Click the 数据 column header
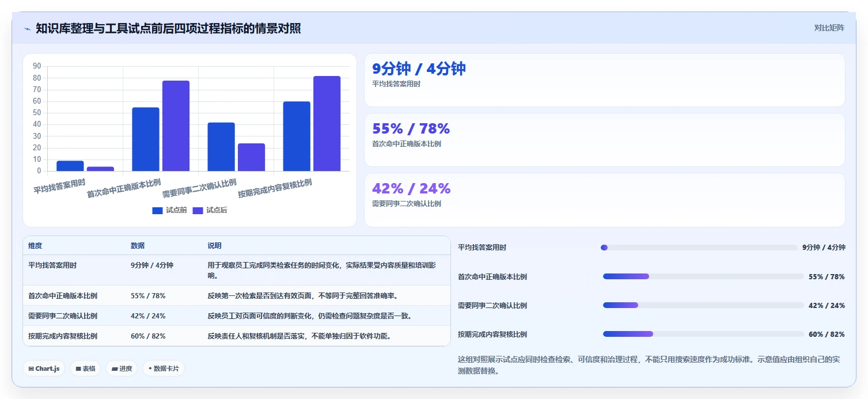868x399 pixels. (x=138, y=246)
